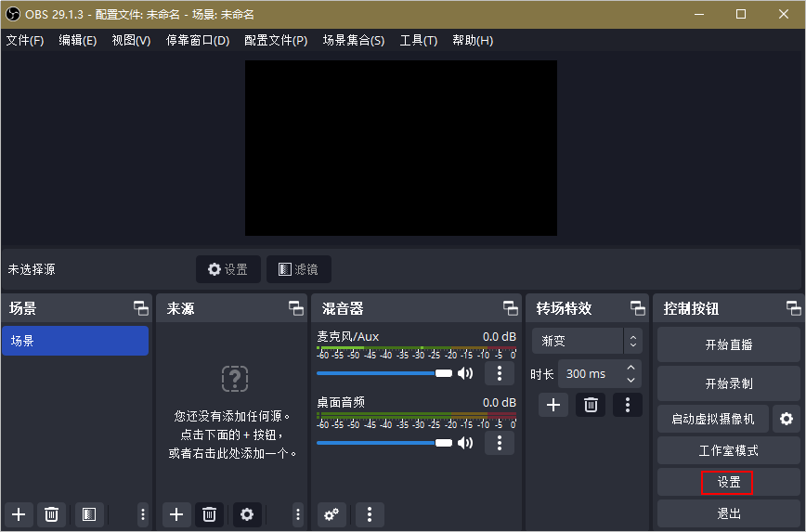Add a new scene with plus icon
Image resolution: width=806 pixels, height=532 pixels.
point(19,514)
